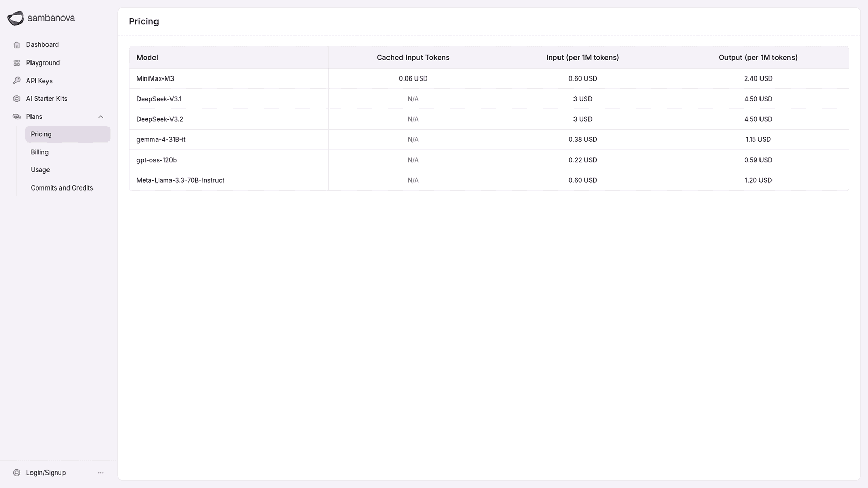Select the gemma-4-31B-it model name

[161, 140]
